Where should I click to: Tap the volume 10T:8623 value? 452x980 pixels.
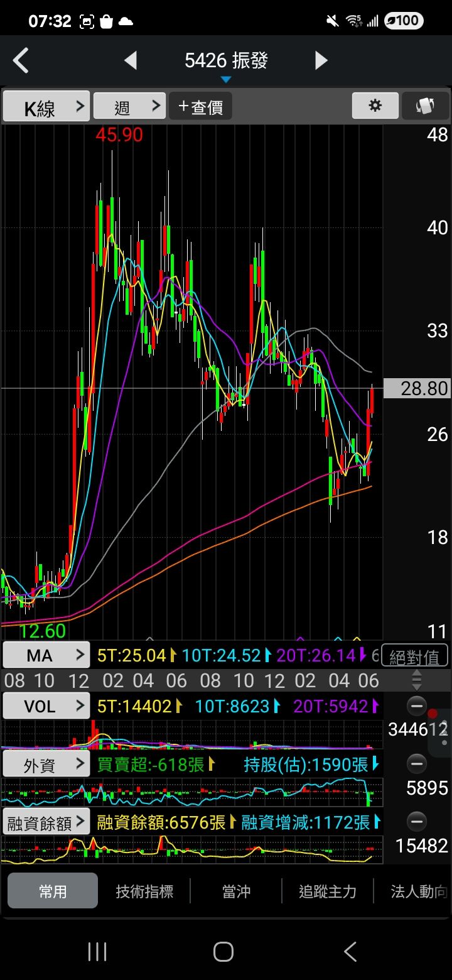click(232, 706)
